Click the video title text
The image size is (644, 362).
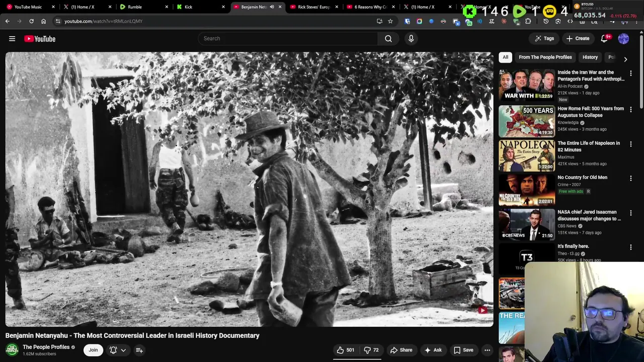pos(132,335)
